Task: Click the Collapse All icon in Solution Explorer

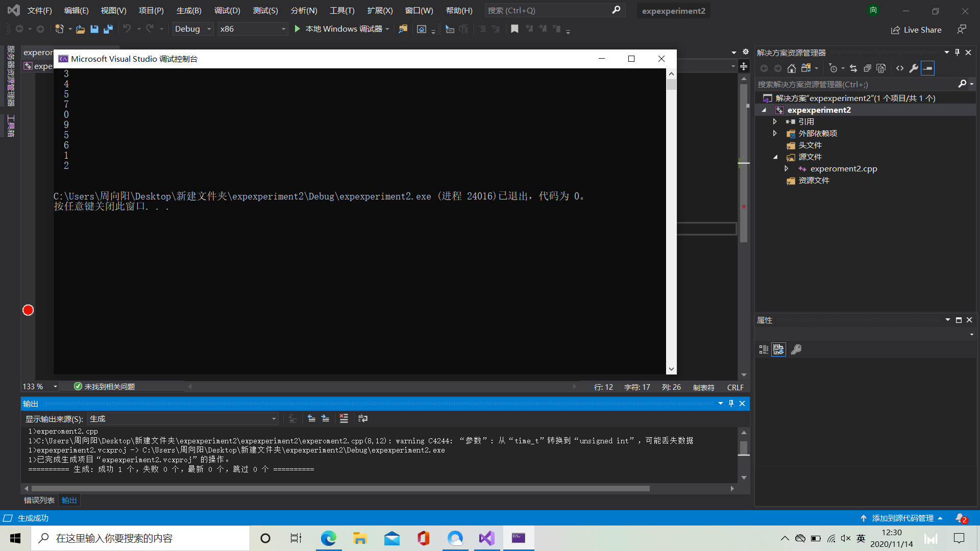Action: [867, 68]
